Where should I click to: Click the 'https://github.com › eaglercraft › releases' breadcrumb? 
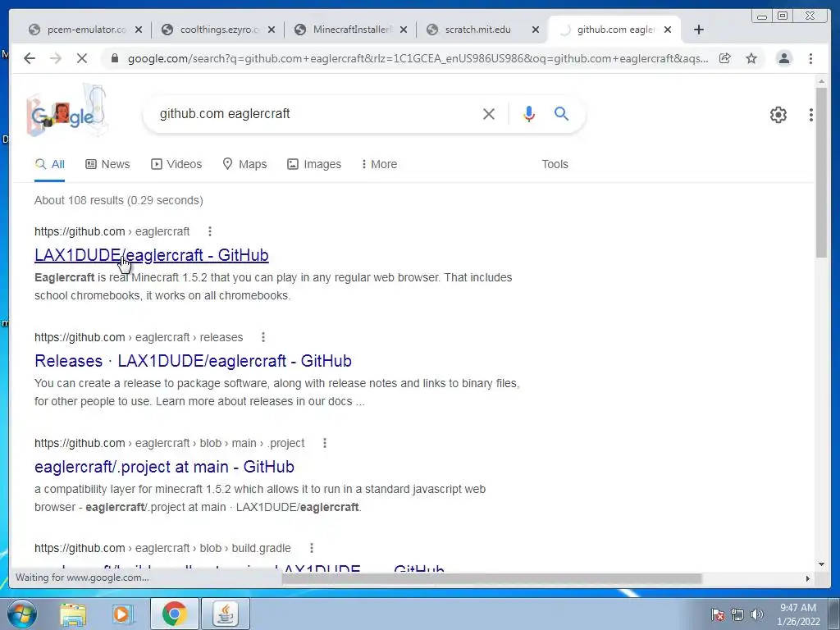click(x=139, y=337)
